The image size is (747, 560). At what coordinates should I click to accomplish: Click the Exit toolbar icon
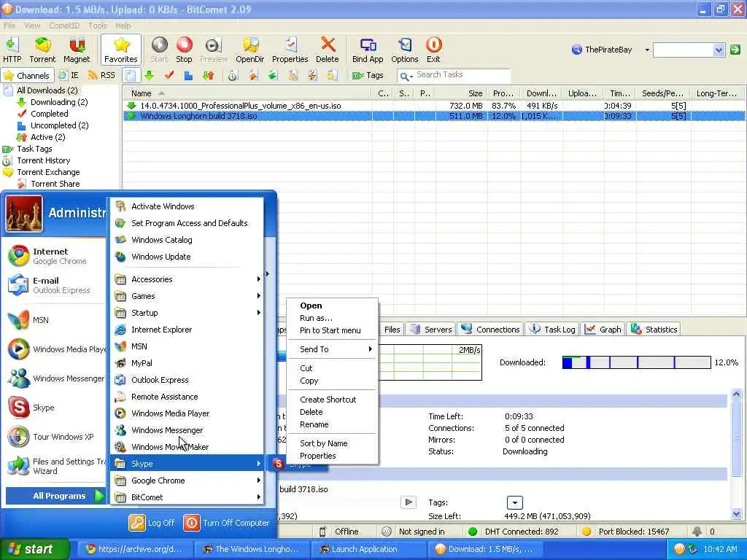click(433, 50)
